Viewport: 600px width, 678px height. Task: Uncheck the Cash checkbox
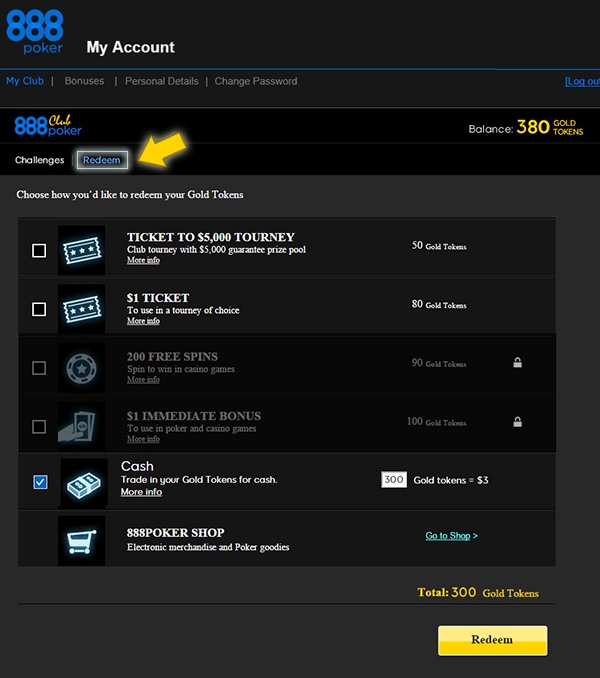(41, 482)
